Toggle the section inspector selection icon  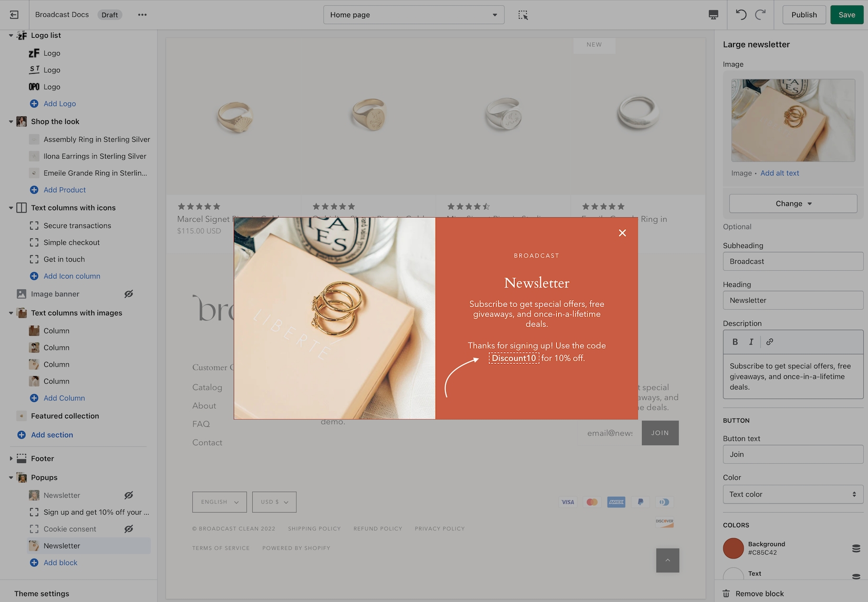click(x=523, y=15)
